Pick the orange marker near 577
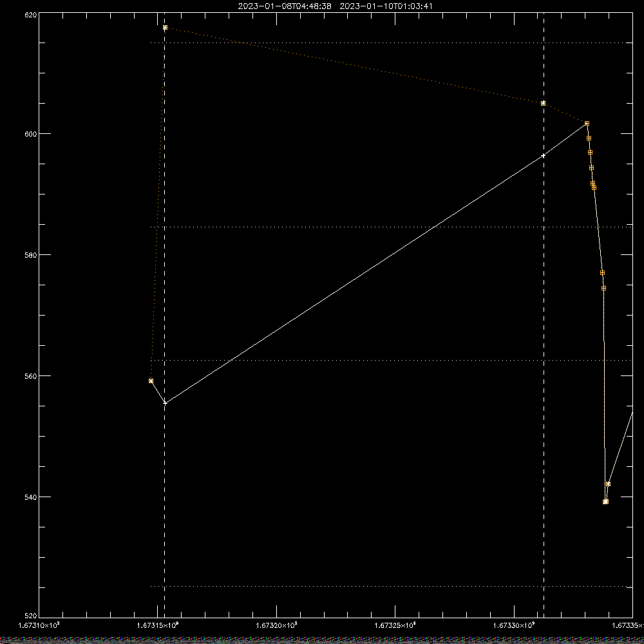Viewport: 644px width, 644px height. 603,272
